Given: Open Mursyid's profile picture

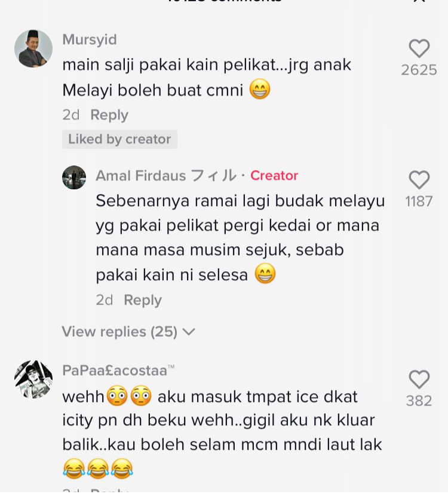Looking at the screenshot, I should 33,48.
